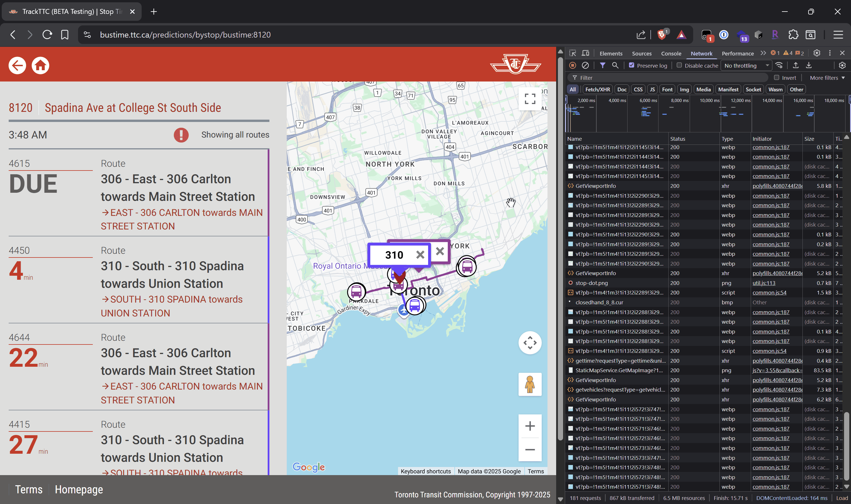Switch to the Console tab in DevTools

671,53
